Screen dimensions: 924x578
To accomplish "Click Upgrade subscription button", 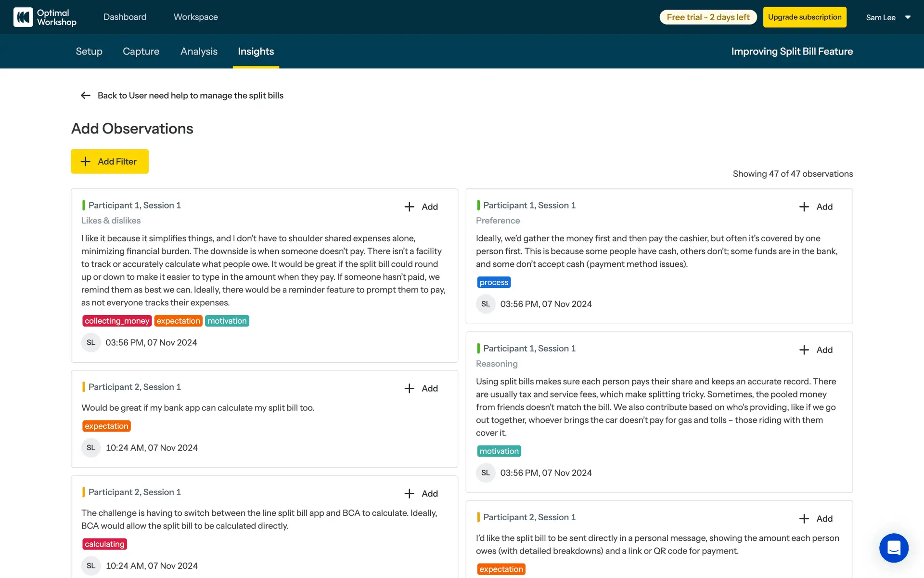I will 805,17.
